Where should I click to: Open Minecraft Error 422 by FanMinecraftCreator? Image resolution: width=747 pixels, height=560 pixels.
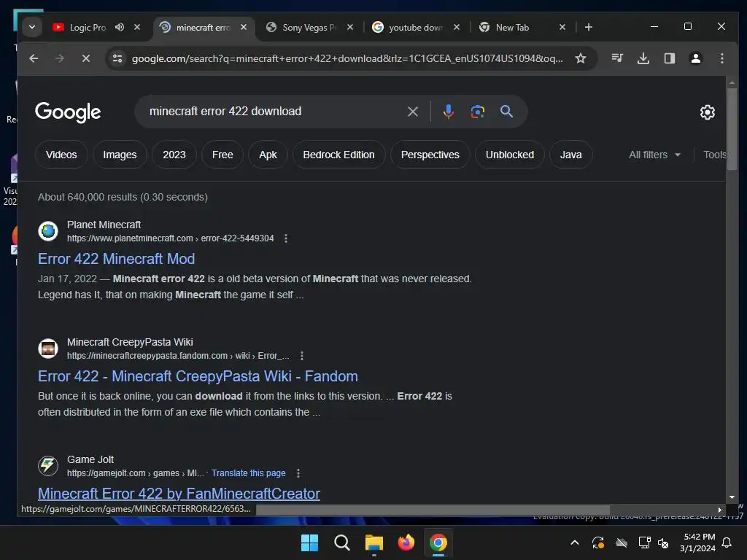pos(179,494)
